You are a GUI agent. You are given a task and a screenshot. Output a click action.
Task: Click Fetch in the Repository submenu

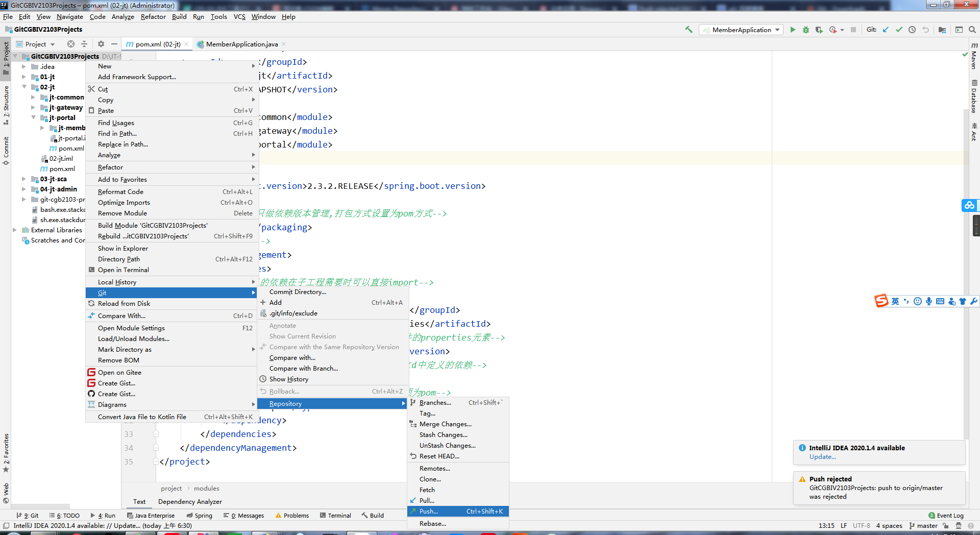[x=458, y=490]
